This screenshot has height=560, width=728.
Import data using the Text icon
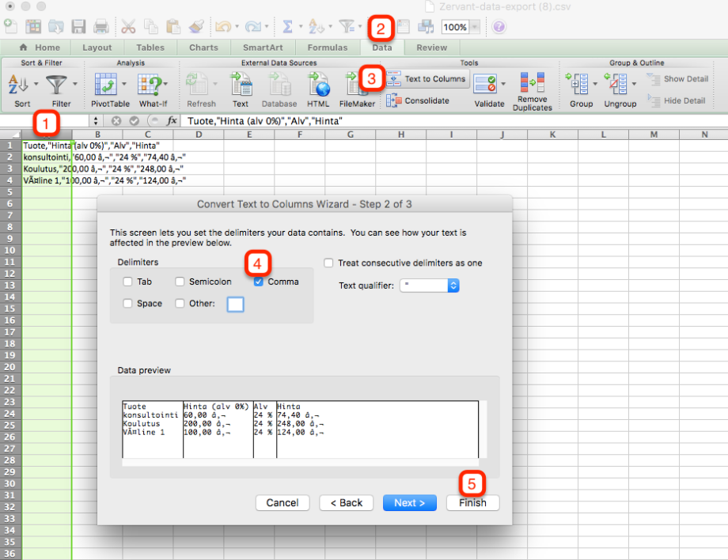click(x=241, y=90)
